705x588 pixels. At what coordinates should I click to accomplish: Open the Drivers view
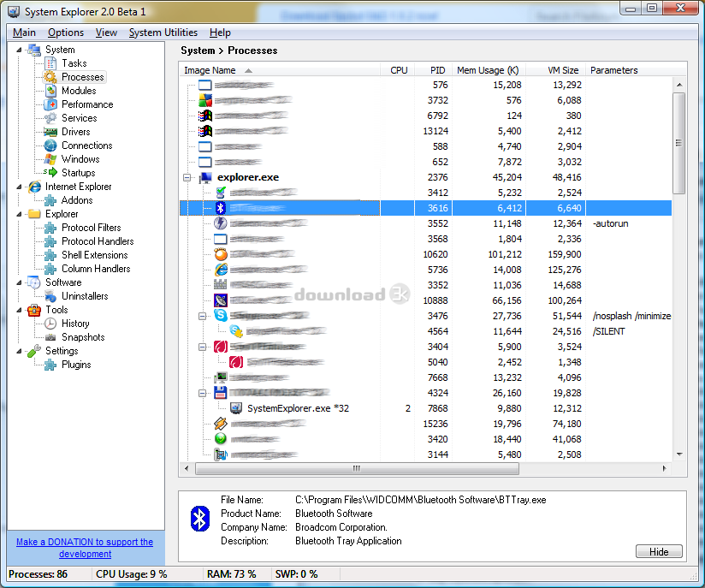[75, 131]
